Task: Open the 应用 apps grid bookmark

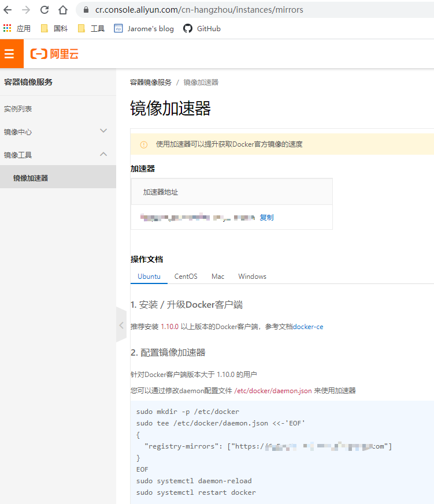Action: tap(17, 28)
